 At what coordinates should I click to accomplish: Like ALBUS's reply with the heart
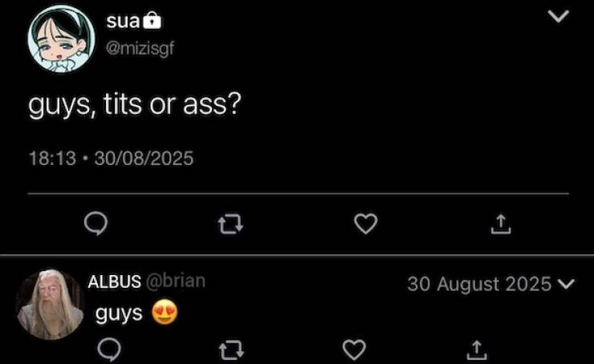pyautogui.click(x=353, y=349)
